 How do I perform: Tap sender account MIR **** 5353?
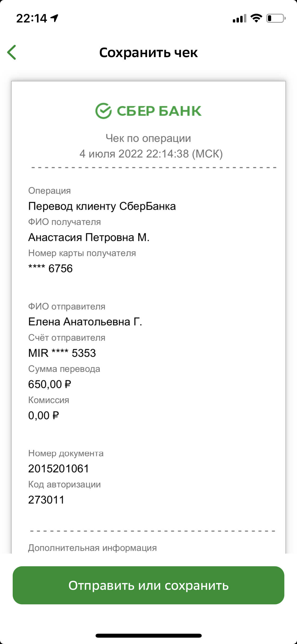pos(62,353)
